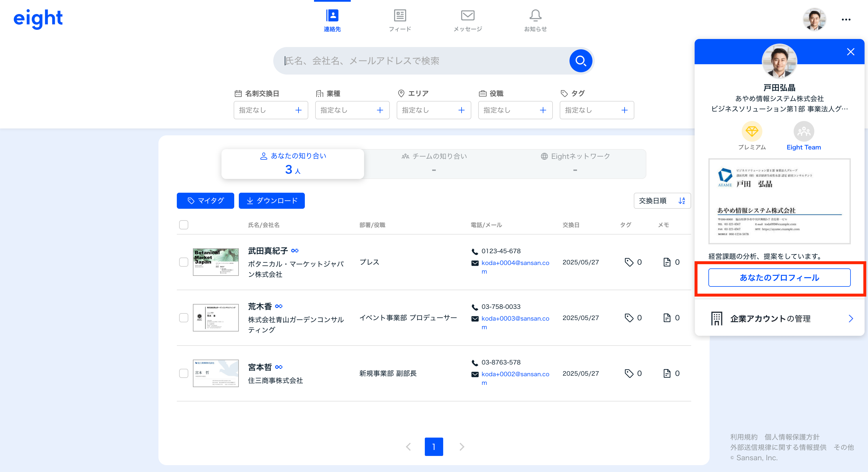Open the Eight Team icon
This screenshot has height=472, width=868.
(804, 132)
